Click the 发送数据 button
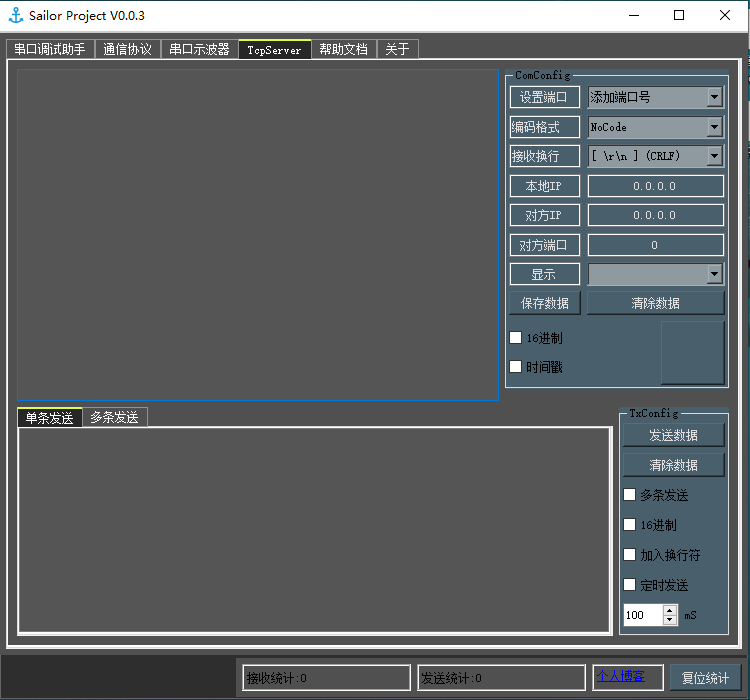Image resolution: width=750 pixels, height=700 pixels. (673, 435)
